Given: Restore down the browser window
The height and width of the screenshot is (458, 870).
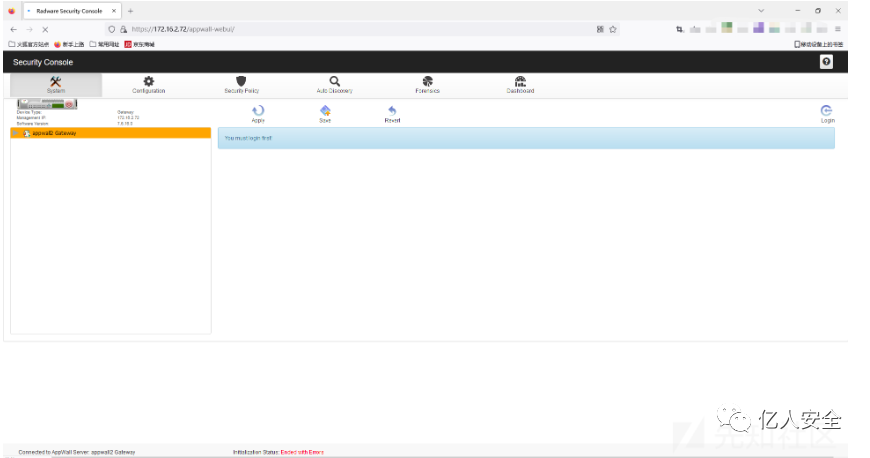Looking at the screenshot, I should tap(818, 11).
